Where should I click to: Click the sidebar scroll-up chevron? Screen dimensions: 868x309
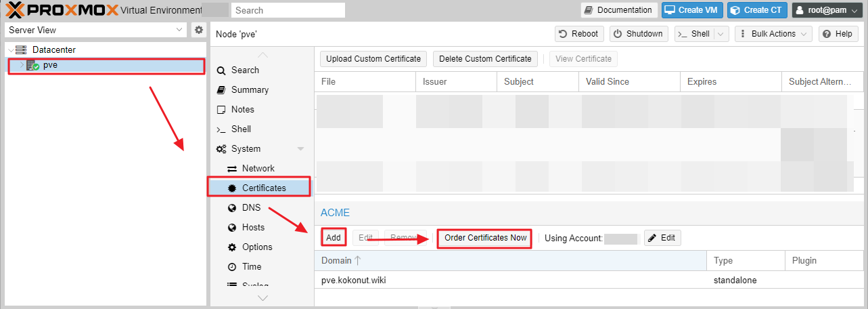tap(262, 54)
